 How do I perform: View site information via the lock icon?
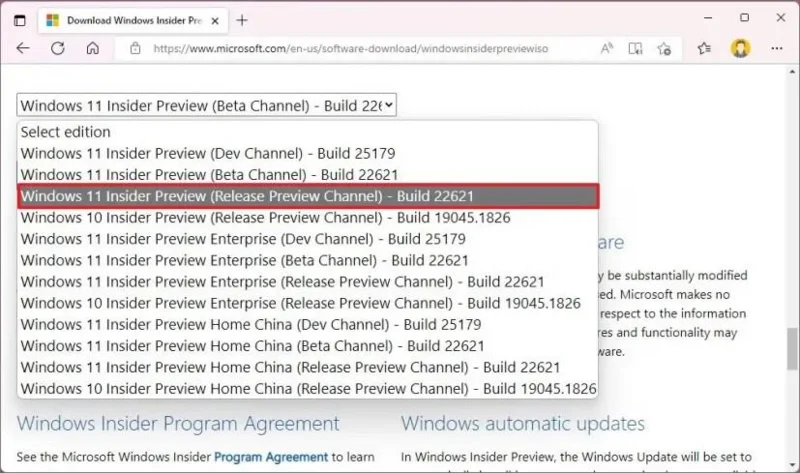(135, 48)
